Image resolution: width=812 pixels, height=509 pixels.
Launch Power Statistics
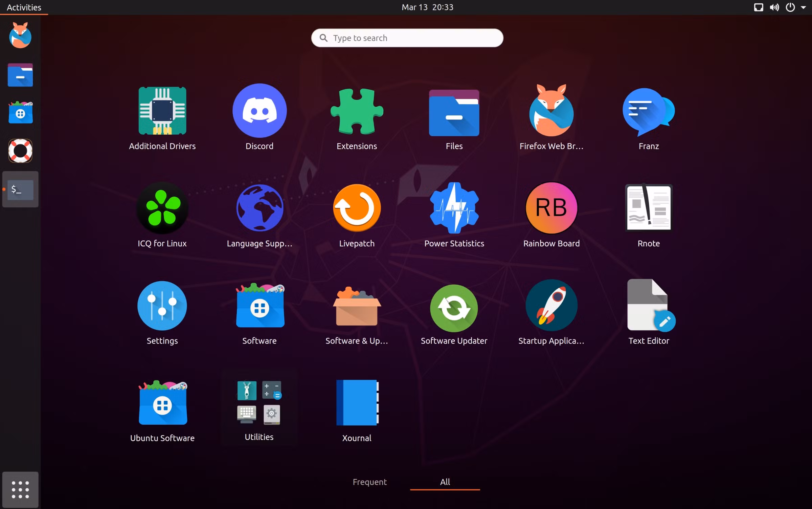coord(454,208)
